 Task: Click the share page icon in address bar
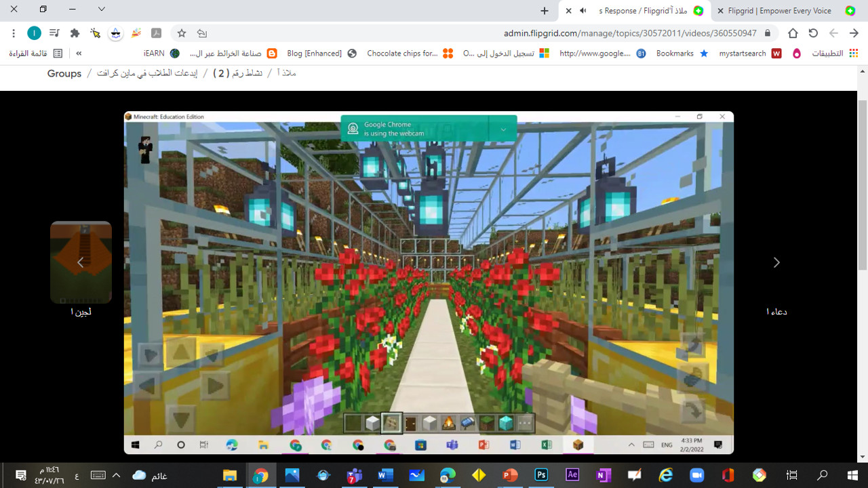point(201,33)
